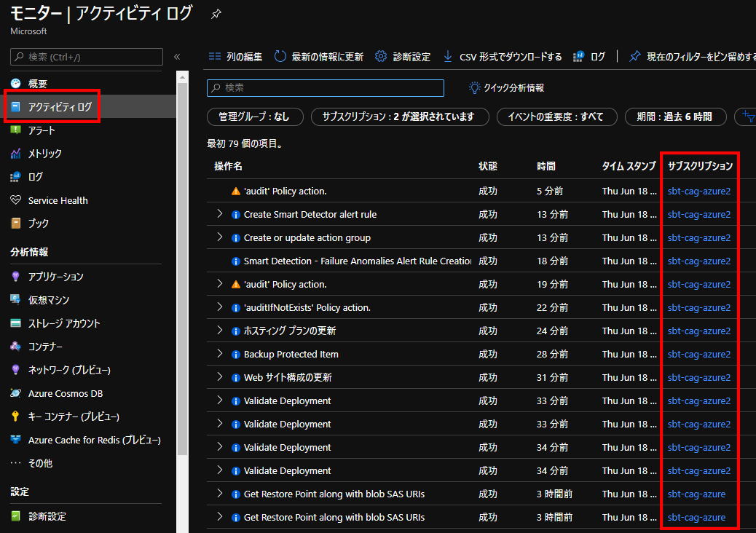This screenshot has width=756, height=533.
Task: Click 最新の情報に更新 refresh icon
Action: (x=280, y=56)
